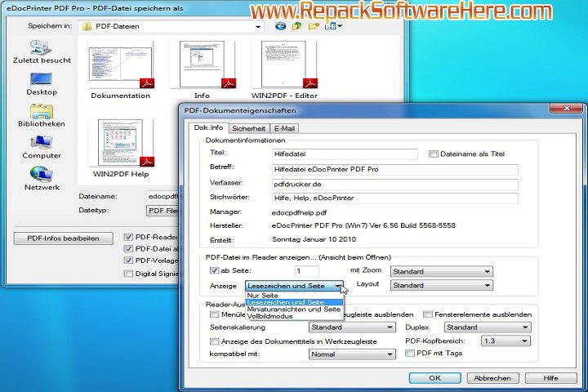Select the WIN2PDF - Editor file

click(284, 70)
